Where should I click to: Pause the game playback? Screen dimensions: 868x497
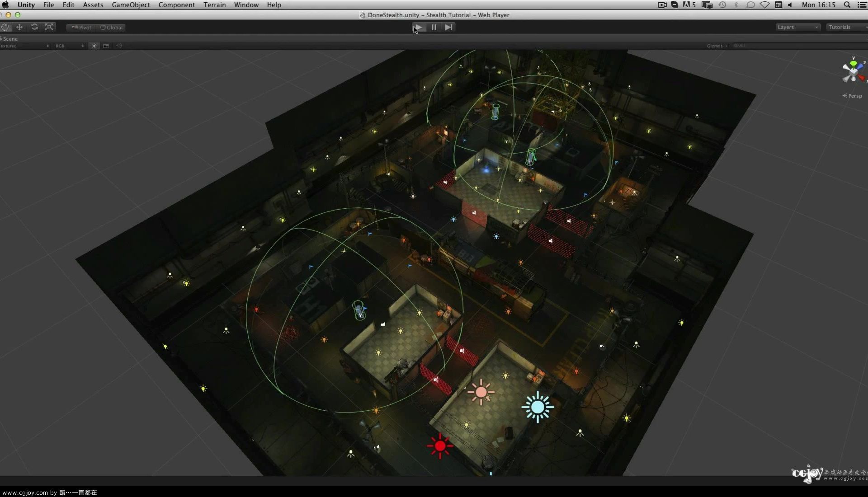434,27
